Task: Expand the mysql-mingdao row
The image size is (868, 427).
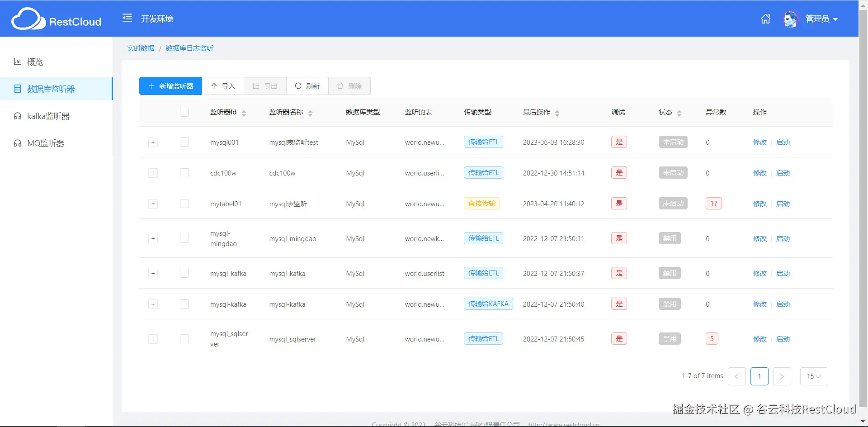Action: point(153,239)
